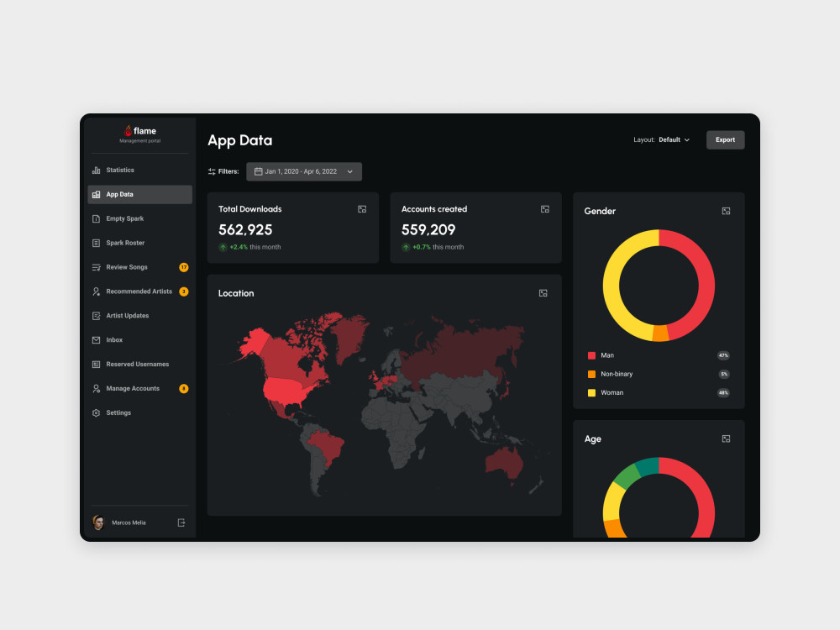Click the yellow Woman legend swatch
840x630 pixels.
pos(591,392)
